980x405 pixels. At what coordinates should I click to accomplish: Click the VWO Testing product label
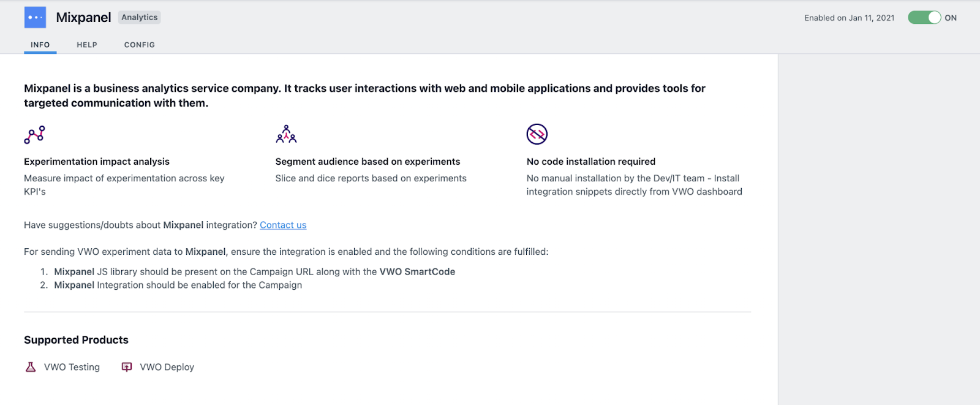coord(72,367)
